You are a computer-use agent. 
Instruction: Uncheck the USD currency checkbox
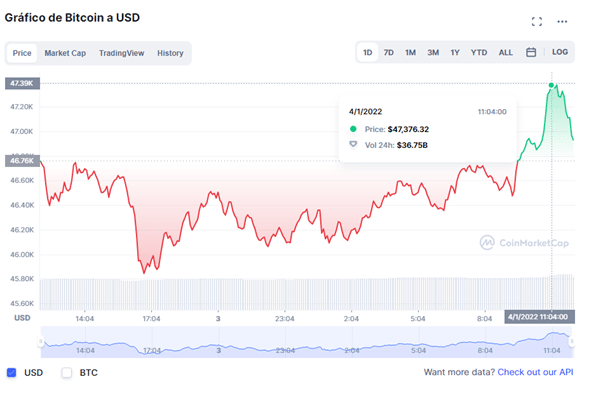click(x=12, y=372)
